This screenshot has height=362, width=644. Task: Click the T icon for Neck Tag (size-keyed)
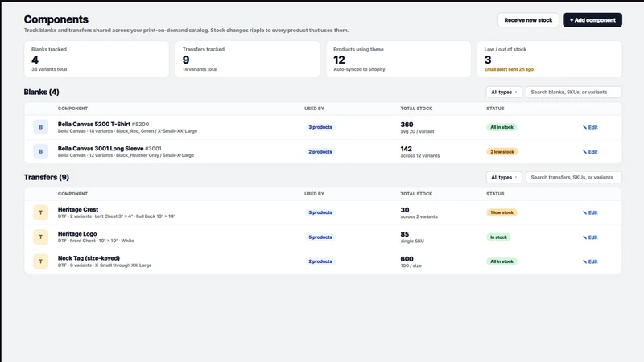pyautogui.click(x=41, y=261)
